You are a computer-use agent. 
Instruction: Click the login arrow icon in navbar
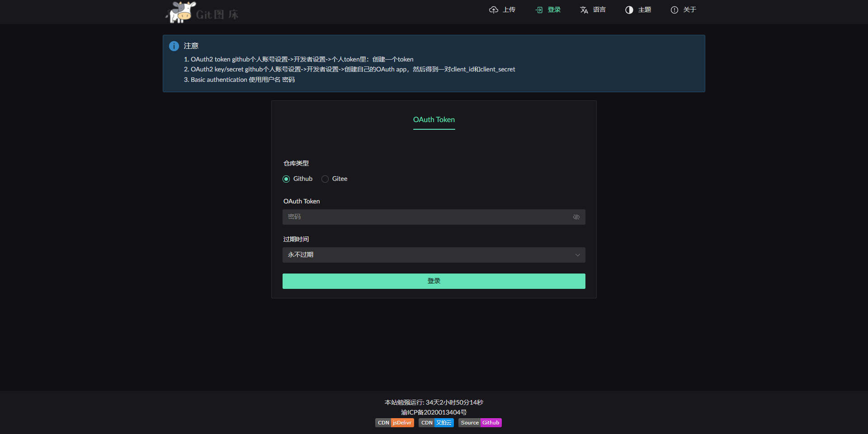(539, 10)
